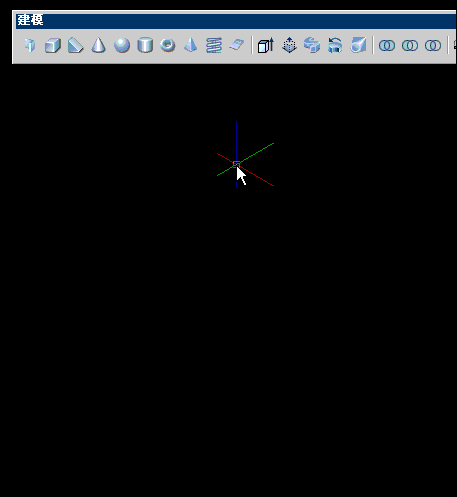The height and width of the screenshot is (497, 457).
Task: Activate the Presspull tool
Action: point(289,45)
